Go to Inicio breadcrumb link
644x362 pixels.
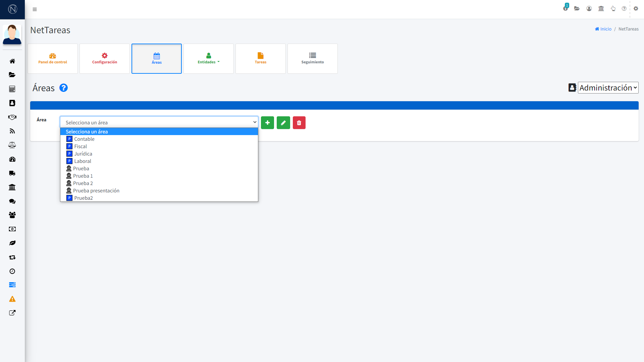603,29
